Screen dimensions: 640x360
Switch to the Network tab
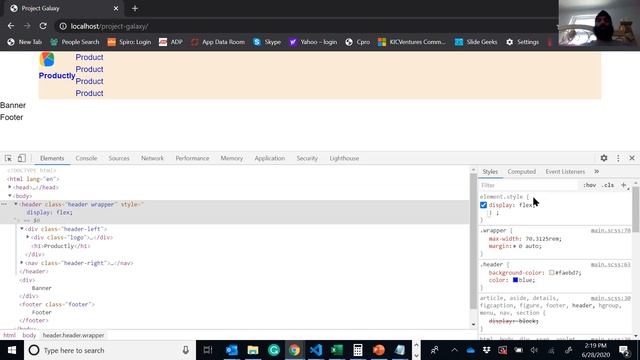pyautogui.click(x=152, y=158)
